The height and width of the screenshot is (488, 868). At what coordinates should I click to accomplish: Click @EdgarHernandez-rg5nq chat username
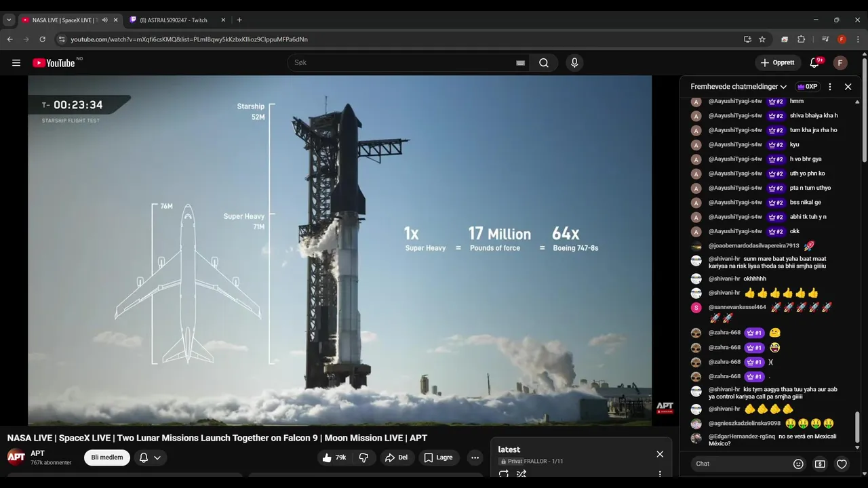pyautogui.click(x=741, y=436)
